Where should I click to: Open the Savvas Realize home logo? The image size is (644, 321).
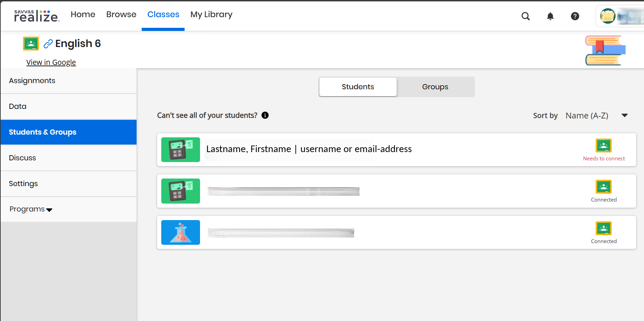pyautogui.click(x=37, y=16)
